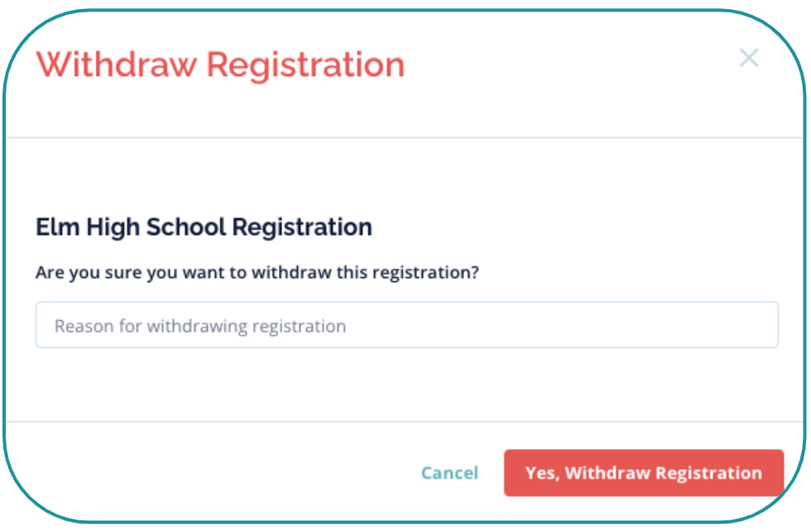Click inside the withdrawal reason text box
The height and width of the screenshot is (532, 811).
coord(406,325)
